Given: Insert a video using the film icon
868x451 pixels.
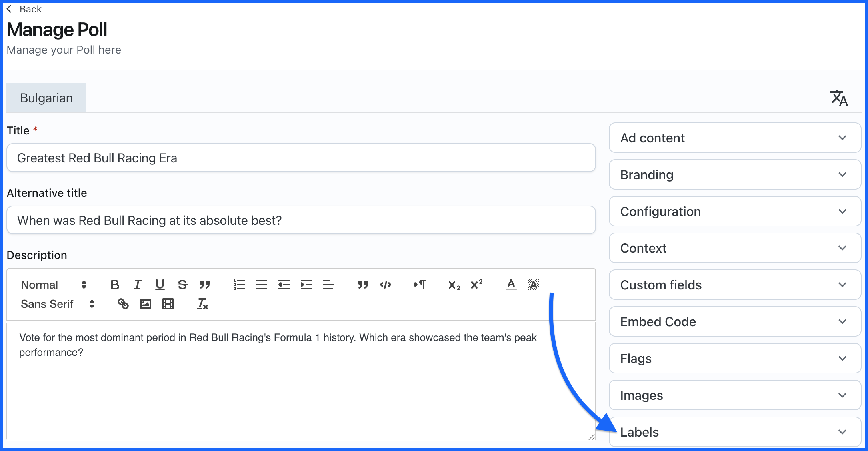Looking at the screenshot, I should (x=168, y=304).
